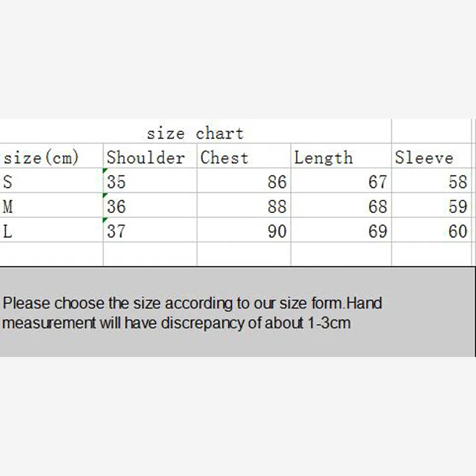Click the green triangle on the 37 cell

coord(106,221)
